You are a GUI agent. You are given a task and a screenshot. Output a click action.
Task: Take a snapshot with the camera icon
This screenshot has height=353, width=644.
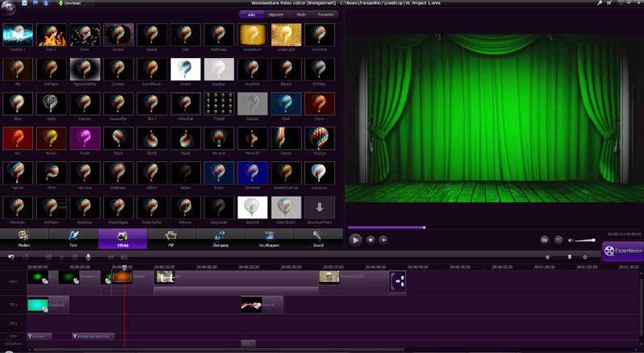[x=544, y=240]
